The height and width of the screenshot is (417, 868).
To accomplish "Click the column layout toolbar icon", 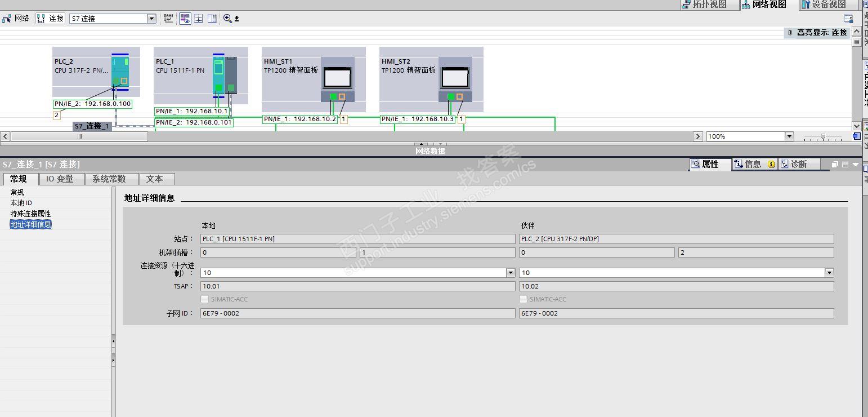I will (212, 19).
